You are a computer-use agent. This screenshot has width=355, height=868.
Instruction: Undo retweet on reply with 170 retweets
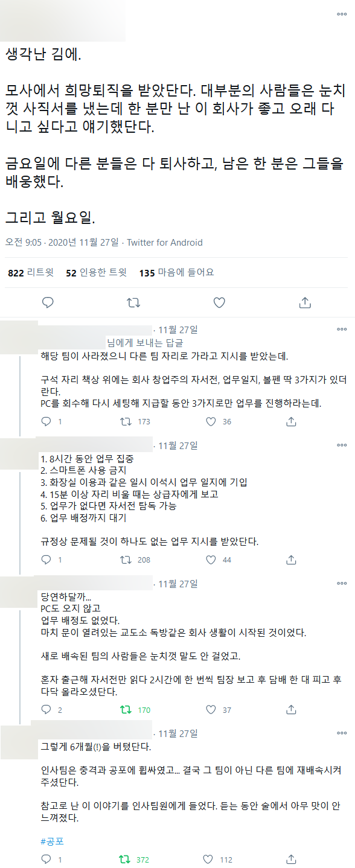[126, 710]
